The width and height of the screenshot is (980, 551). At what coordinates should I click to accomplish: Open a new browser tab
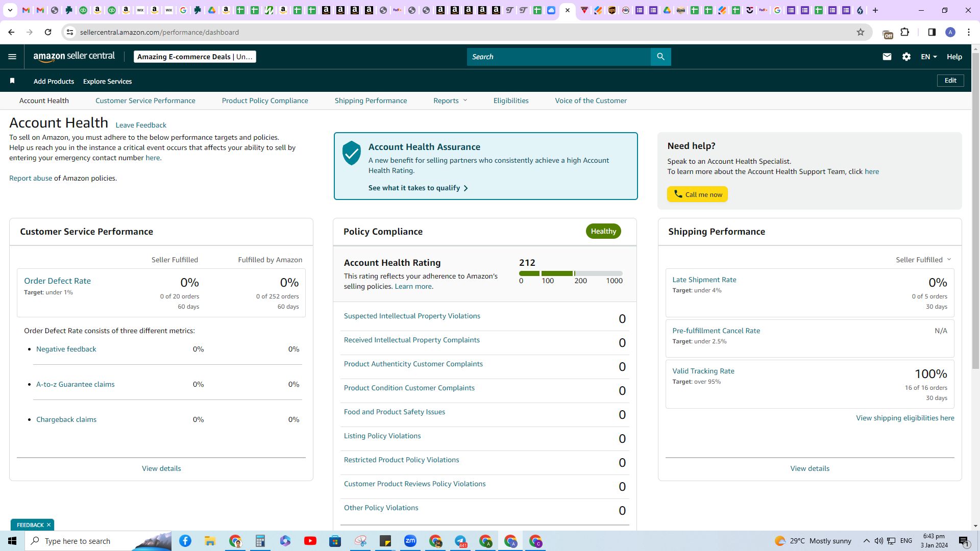click(875, 10)
